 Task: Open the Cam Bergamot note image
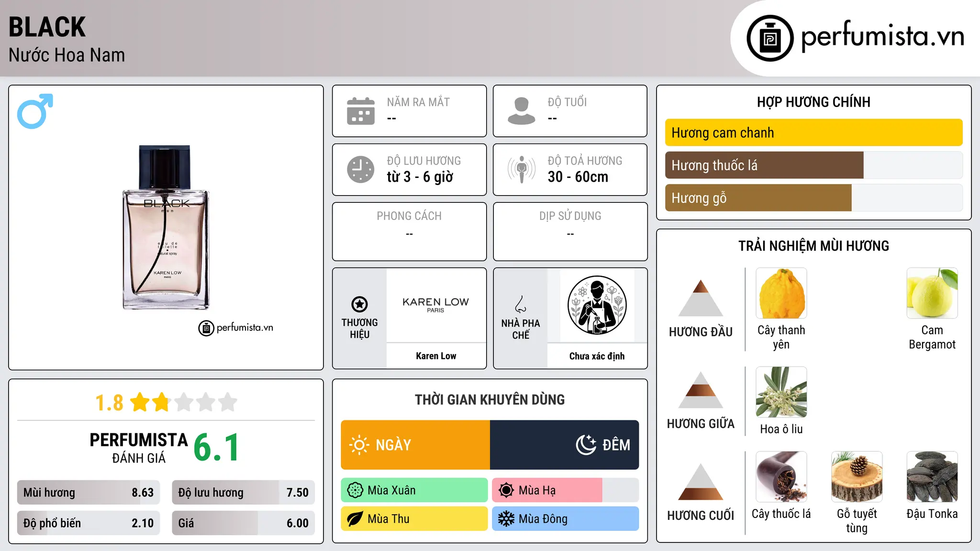pos(932,293)
